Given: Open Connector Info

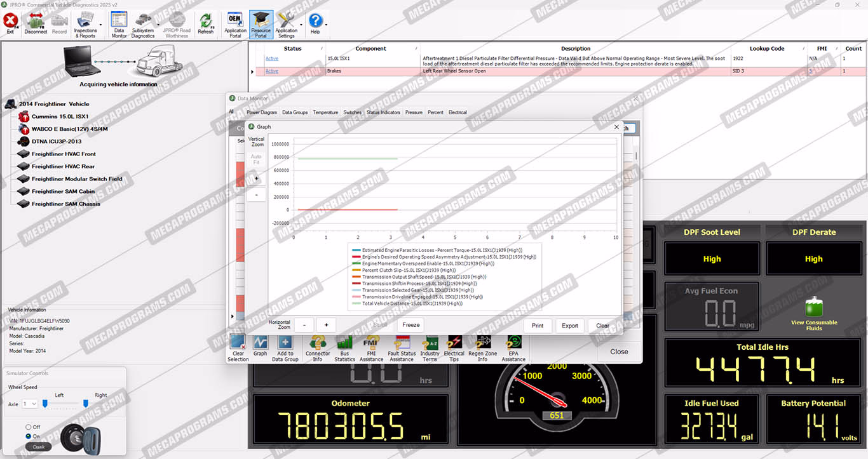Looking at the screenshot, I should pos(318,349).
